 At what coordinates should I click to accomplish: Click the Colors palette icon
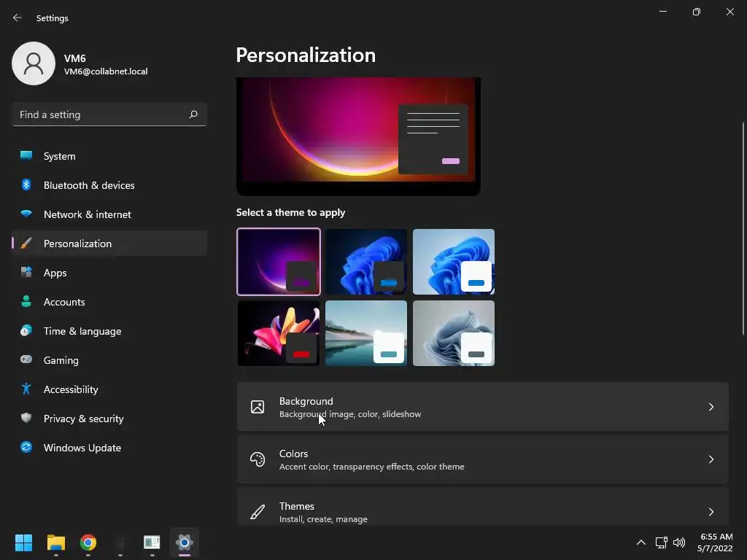click(258, 459)
